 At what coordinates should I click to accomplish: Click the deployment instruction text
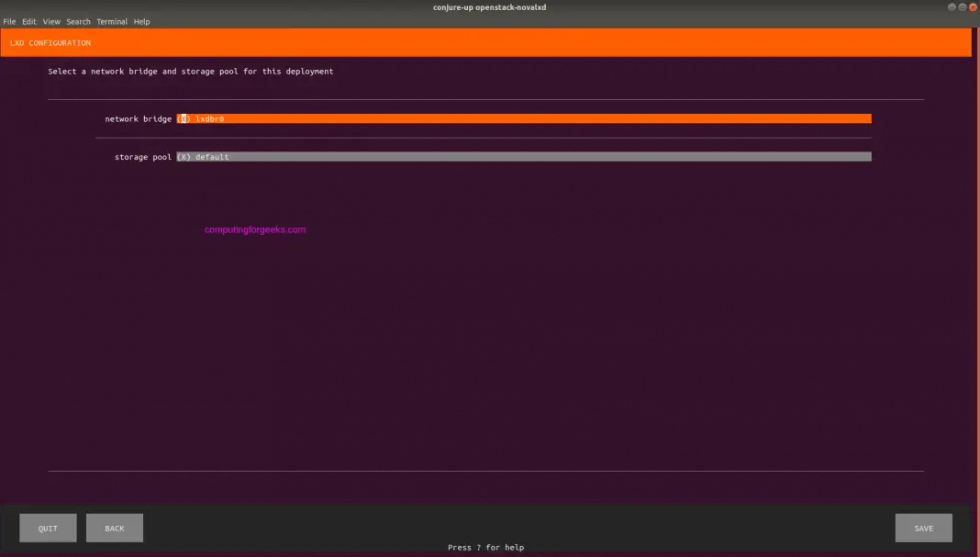click(x=190, y=71)
